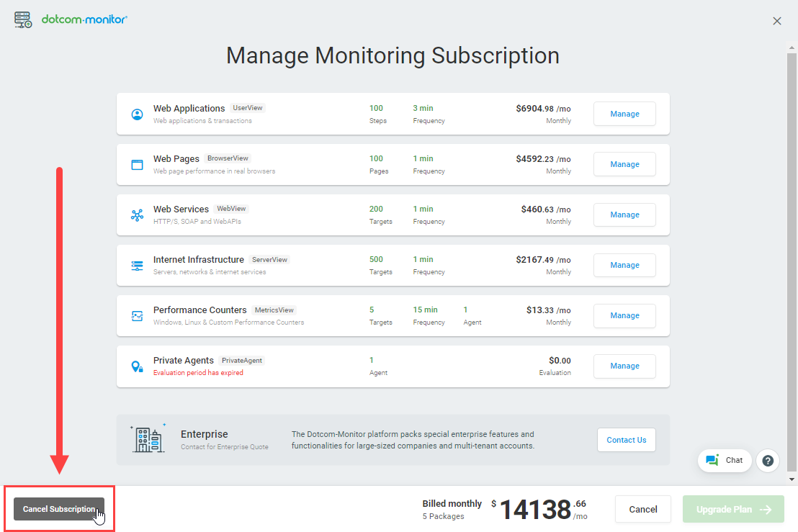This screenshot has width=798, height=532.
Task: Click the Web Applications row title
Action: coord(189,108)
